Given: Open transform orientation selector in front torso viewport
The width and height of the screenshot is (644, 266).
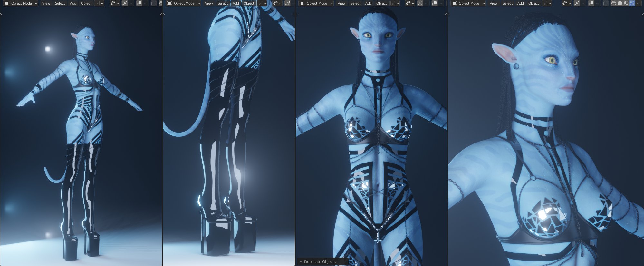Looking at the screenshot, I should (394, 3).
